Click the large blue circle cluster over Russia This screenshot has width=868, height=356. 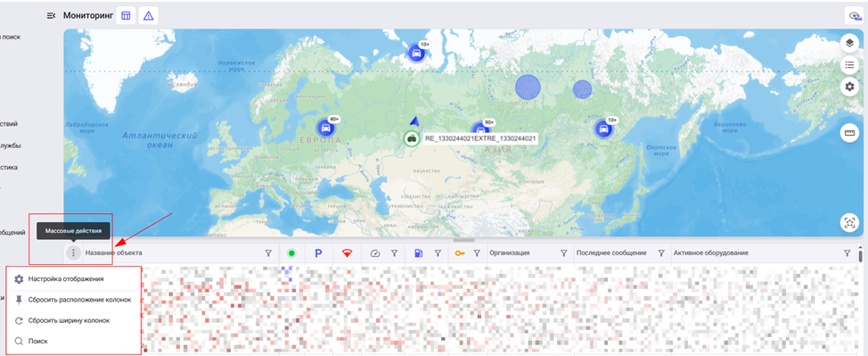(528, 87)
